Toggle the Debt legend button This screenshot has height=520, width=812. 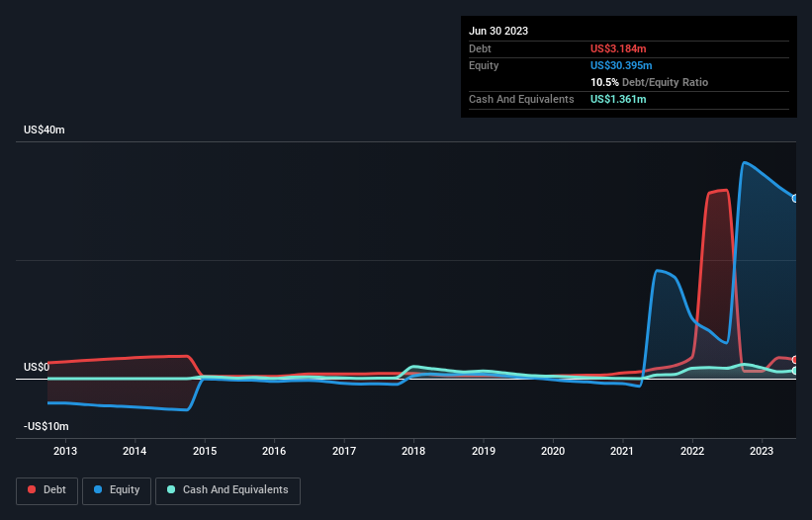click(46, 490)
